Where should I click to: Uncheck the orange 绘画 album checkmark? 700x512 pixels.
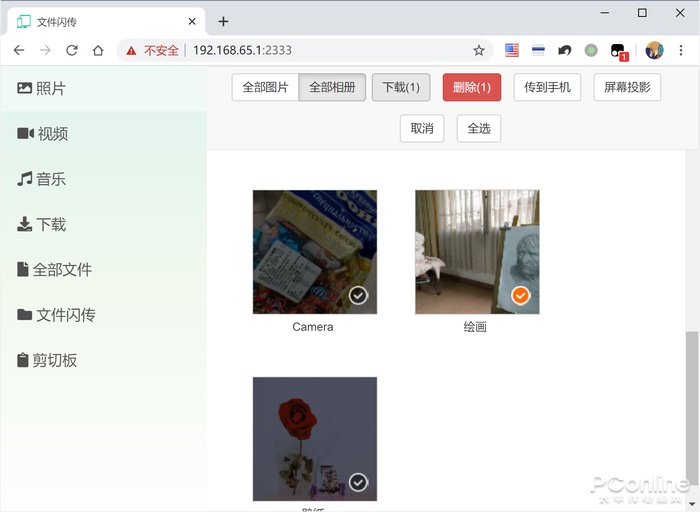point(520,295)
